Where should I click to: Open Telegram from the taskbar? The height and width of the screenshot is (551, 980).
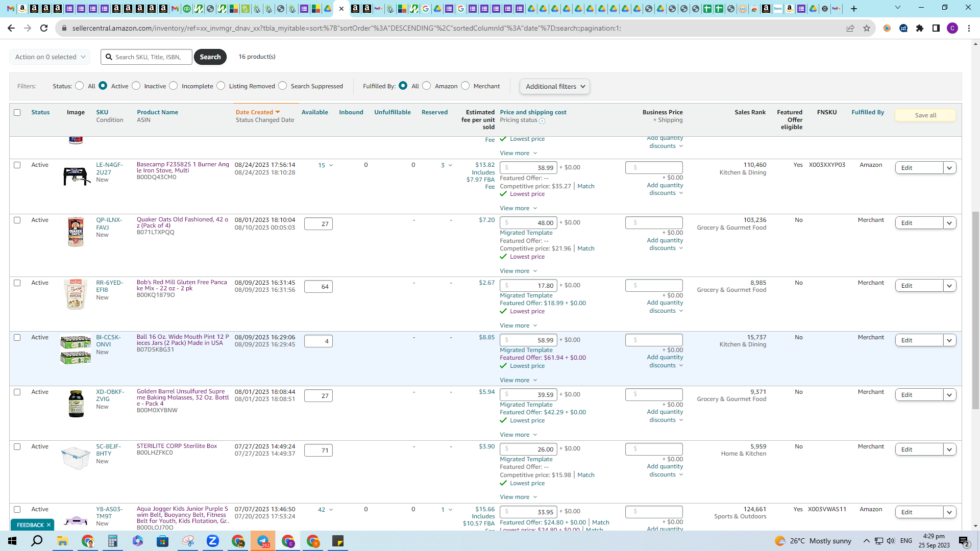pos(263,541)
